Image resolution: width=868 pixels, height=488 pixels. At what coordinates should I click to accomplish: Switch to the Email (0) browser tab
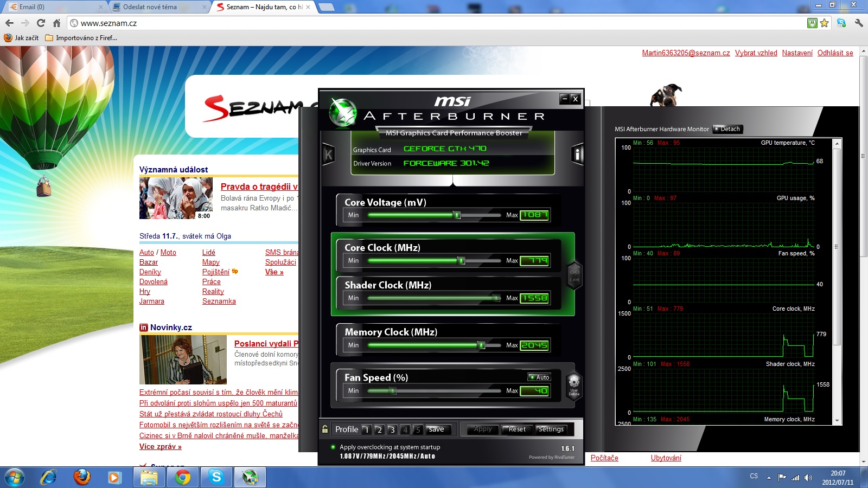pyautogui.click(x=54, y=7)
